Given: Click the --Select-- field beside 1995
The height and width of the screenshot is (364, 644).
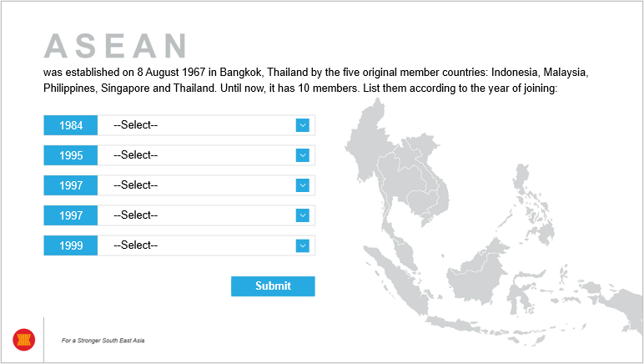Looking at the screenshot, I should (206, 155).
